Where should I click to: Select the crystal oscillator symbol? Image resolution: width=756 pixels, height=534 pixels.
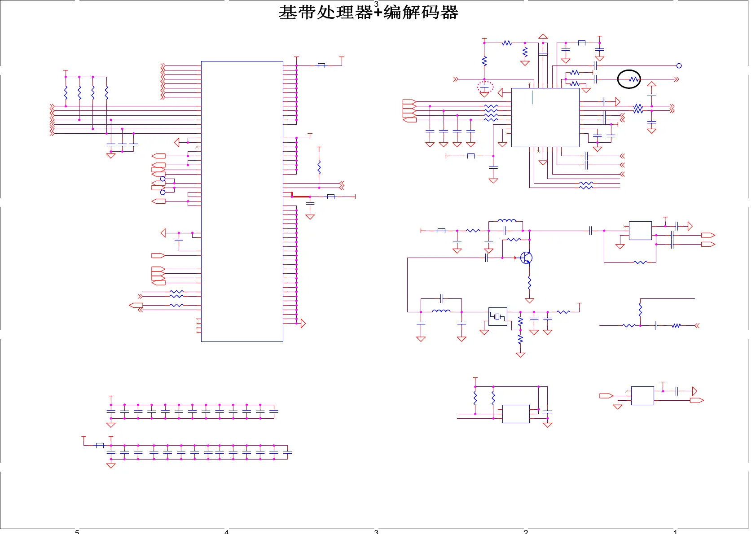[497, 317]
